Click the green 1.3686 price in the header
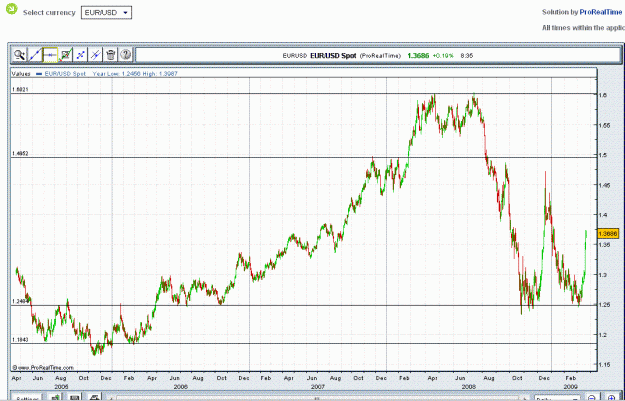Viewport: 625px width, 401px height. (418, 55)
